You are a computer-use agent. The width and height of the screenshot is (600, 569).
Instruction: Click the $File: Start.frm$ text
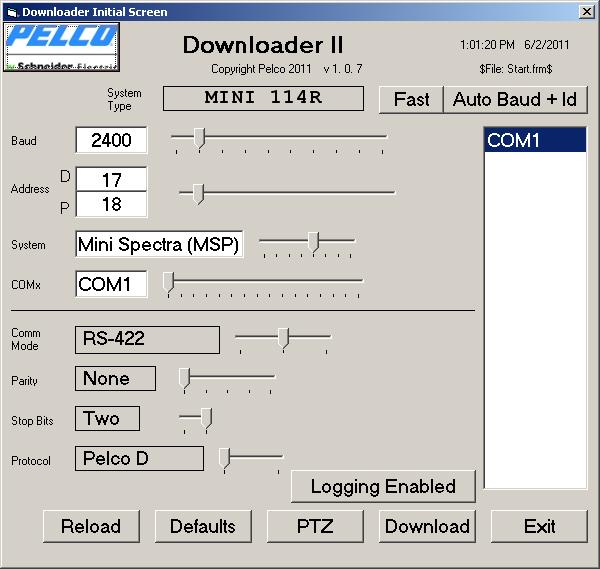515,69
